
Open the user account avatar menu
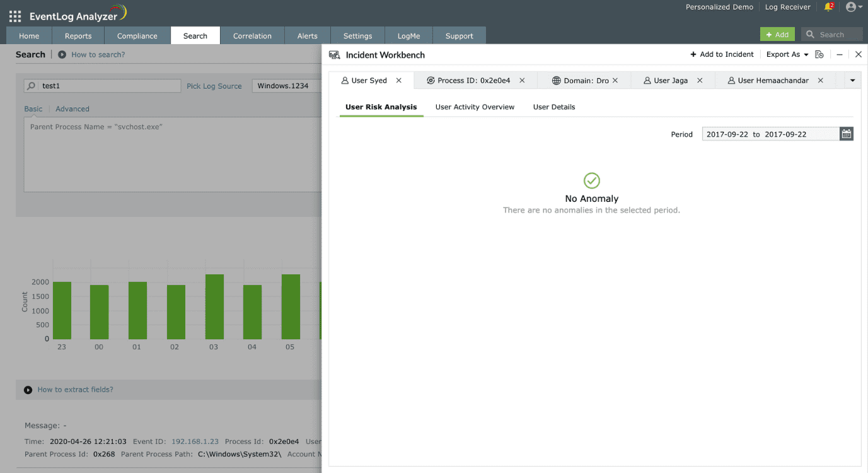(x=854, y=7)
